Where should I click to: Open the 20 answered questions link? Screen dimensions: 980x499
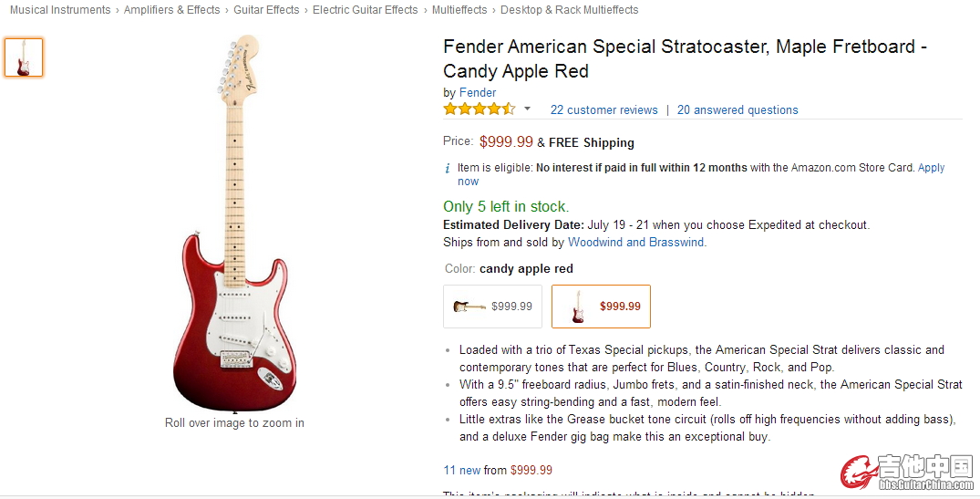tap(738, 110)
